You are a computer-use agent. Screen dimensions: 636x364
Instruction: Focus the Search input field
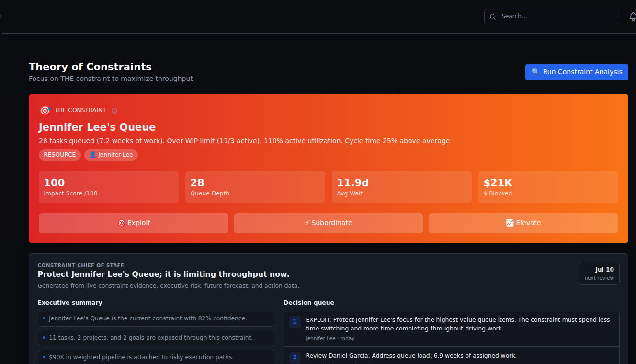(551, 16)
